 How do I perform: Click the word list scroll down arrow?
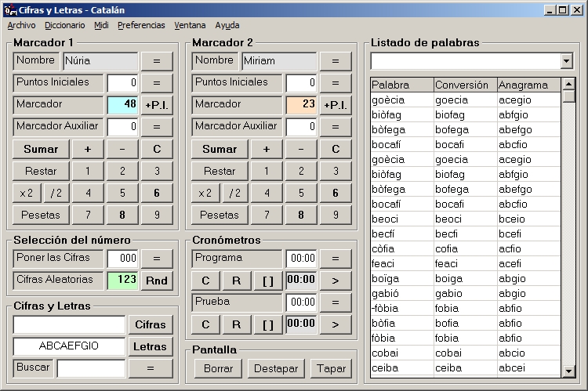568,371
